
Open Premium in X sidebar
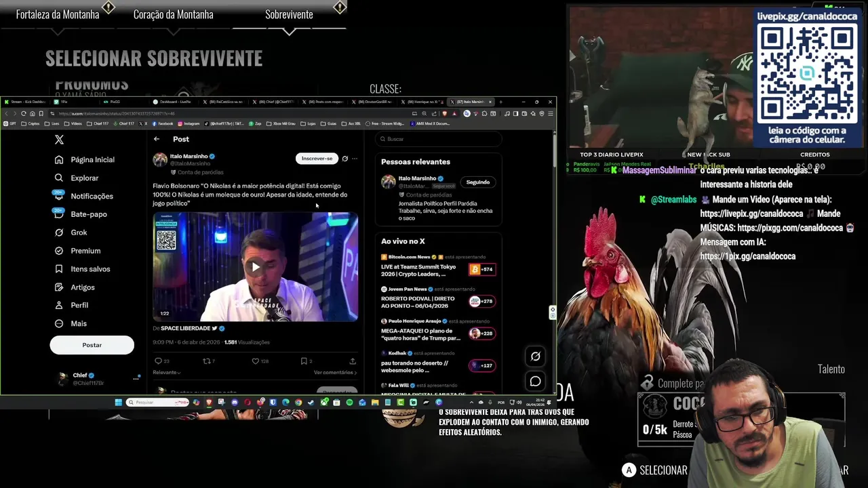77,251
